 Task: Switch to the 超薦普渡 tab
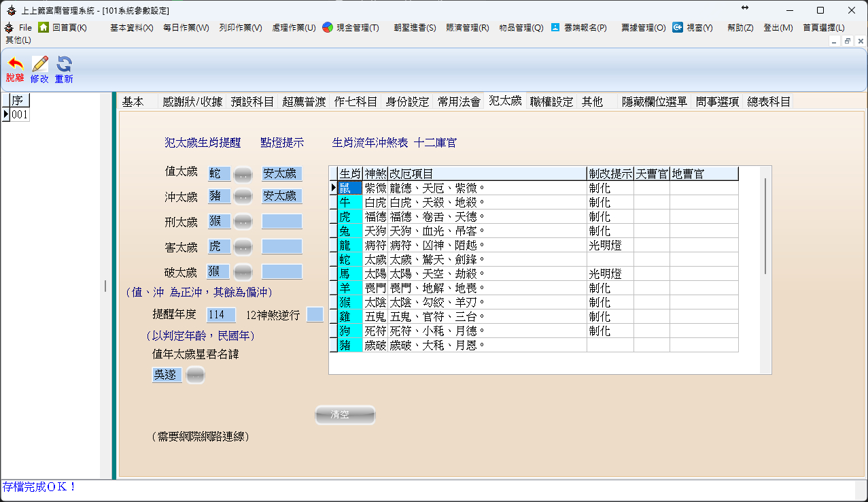click(x=304, y=102)
